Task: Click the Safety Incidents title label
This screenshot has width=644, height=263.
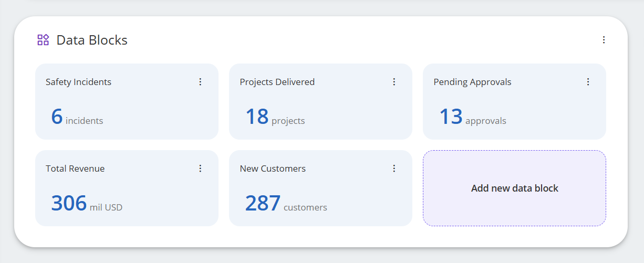Action: pyautogui.click(x=78, y=82)
